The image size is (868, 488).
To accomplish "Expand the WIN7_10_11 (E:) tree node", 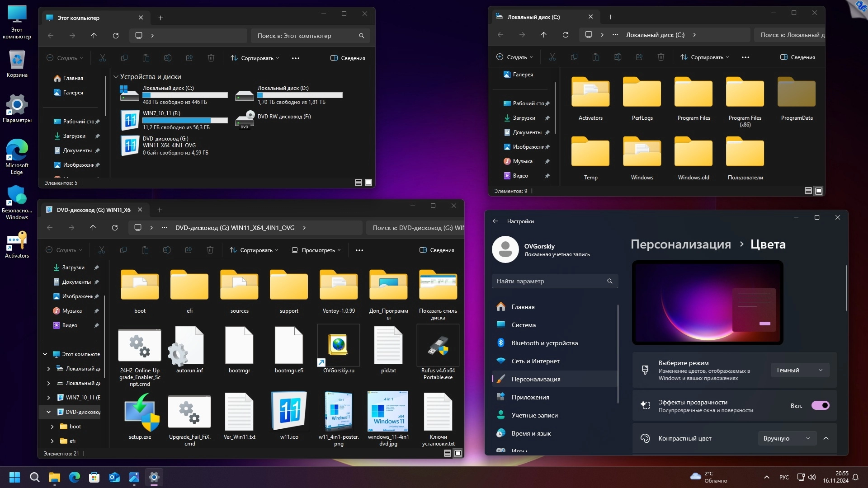I will 48,398.
